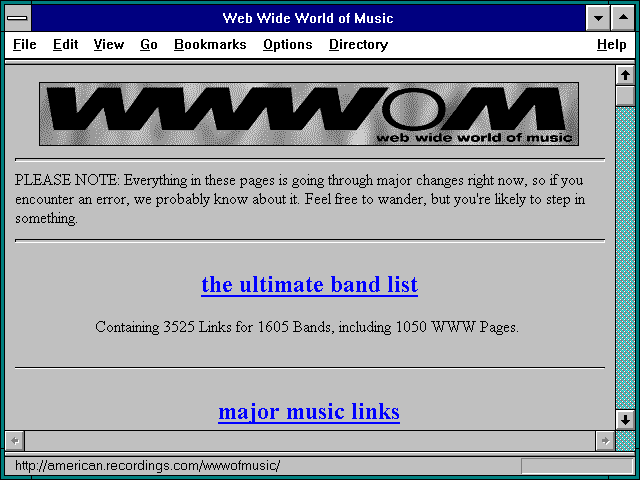
Task: Click the horizontal scrollbar right arrow
Action: pos(605,441)
